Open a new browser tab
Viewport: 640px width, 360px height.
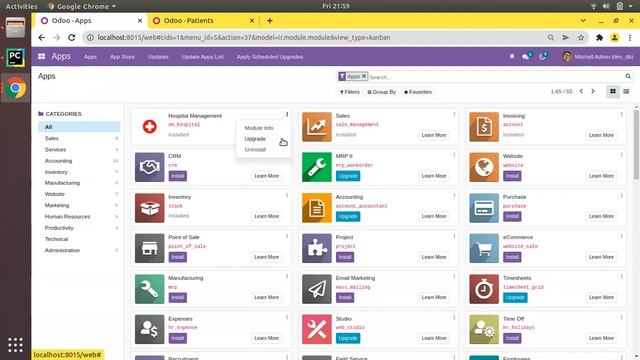(270, 20)
